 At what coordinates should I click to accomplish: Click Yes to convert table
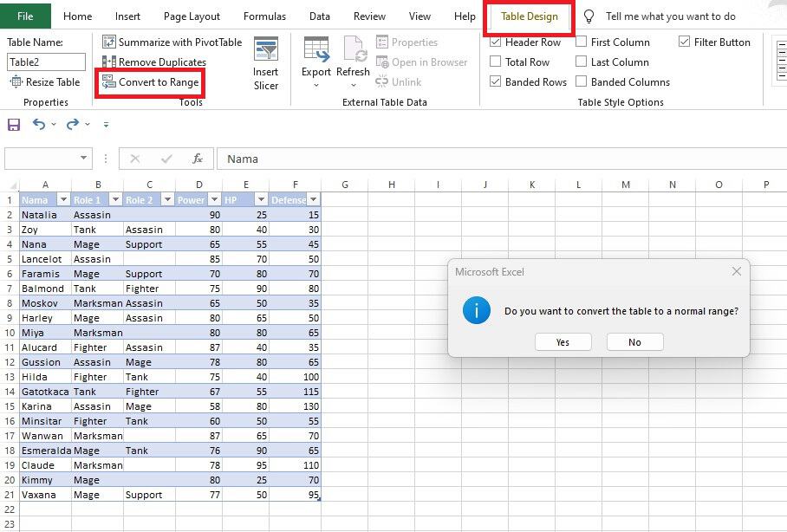coord(563,341)
